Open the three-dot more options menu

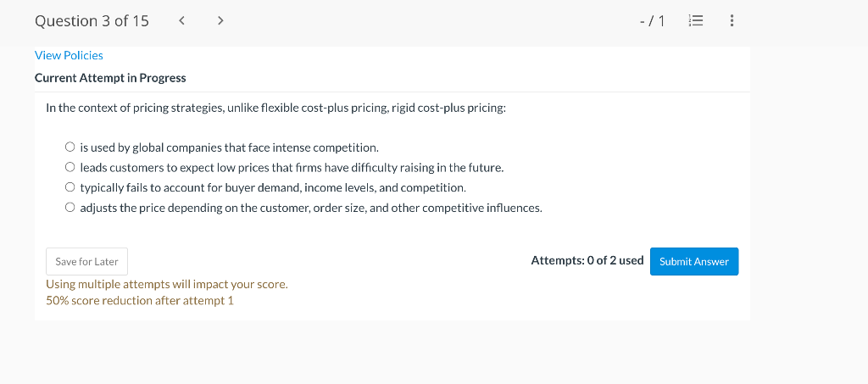[x=732, y=21]
